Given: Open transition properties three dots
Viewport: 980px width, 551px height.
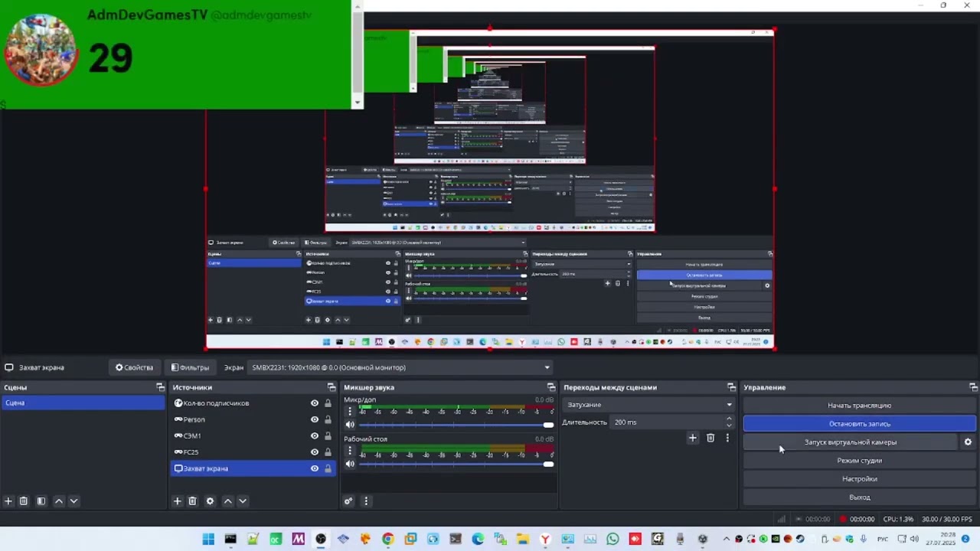Looking at the screenshot, I should [x=727, y=438].
